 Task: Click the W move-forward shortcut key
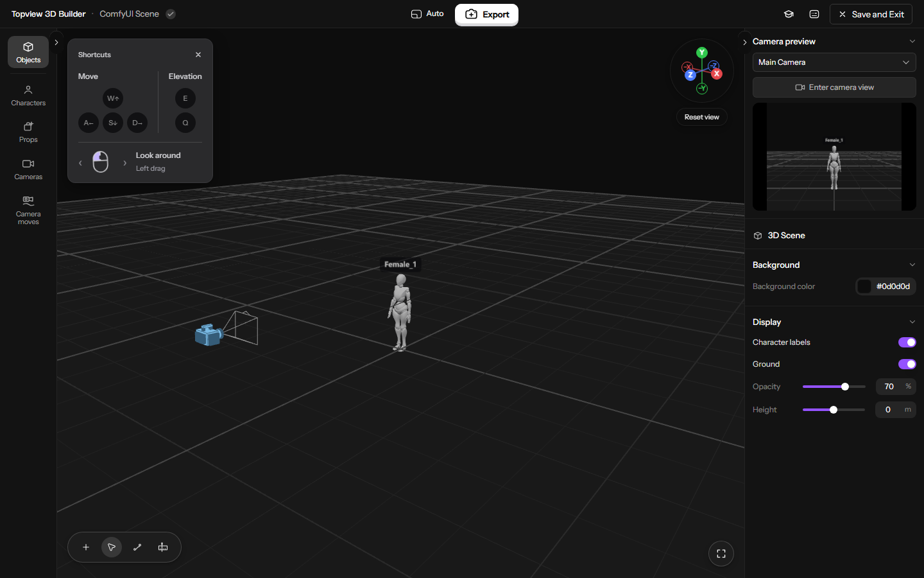(113, 98)
